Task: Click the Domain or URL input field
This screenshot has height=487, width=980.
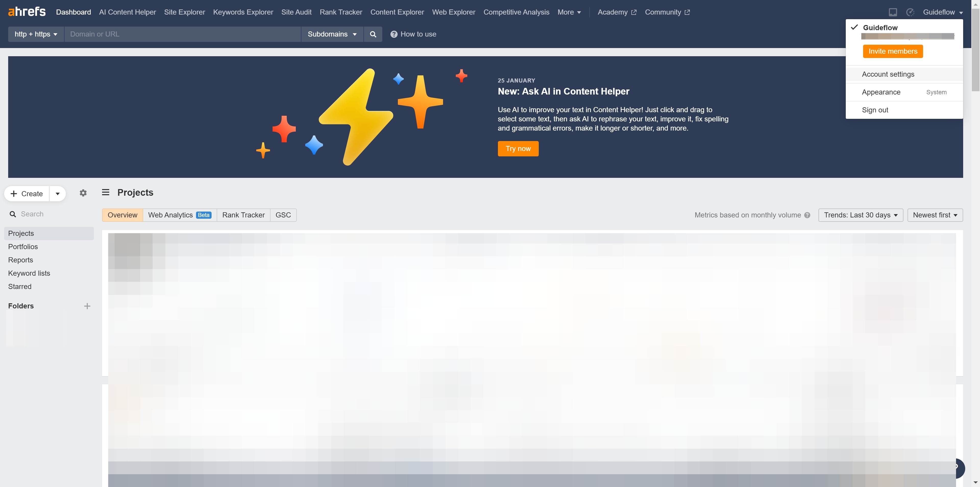Action: click(183, 34)
